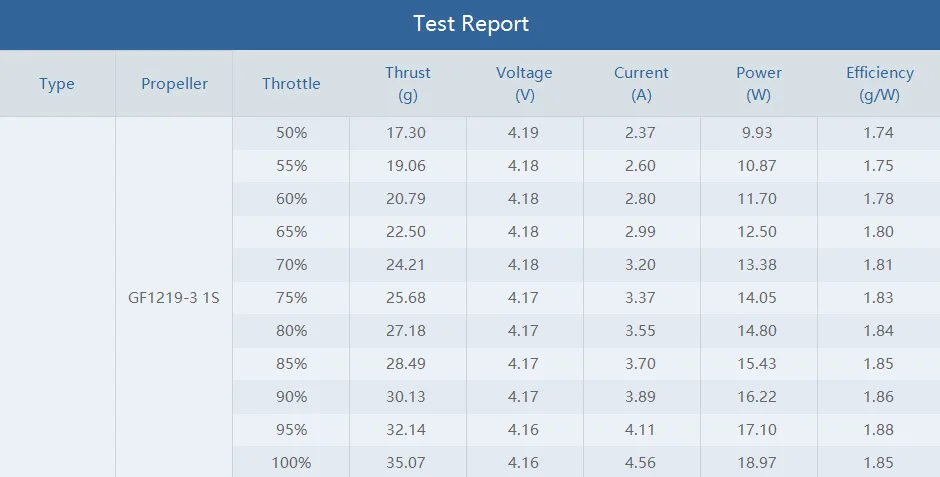Select the Current (A) column header
Viewport: 940px width, 477px height.
641,84
